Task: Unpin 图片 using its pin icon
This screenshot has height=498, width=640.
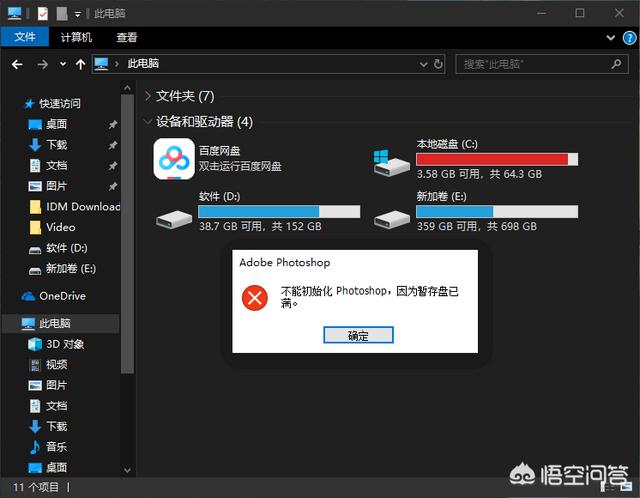Action: pyautogui.click(x=113, y=187)
